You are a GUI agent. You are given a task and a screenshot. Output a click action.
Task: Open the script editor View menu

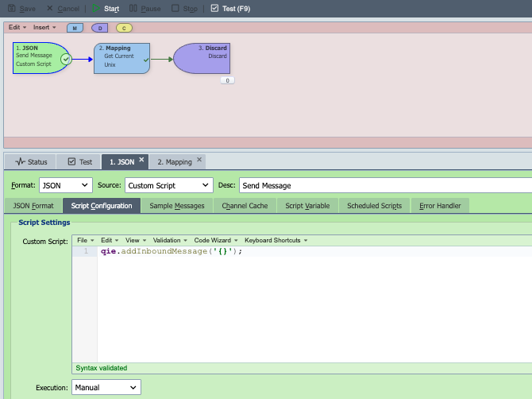click(135, 240)
